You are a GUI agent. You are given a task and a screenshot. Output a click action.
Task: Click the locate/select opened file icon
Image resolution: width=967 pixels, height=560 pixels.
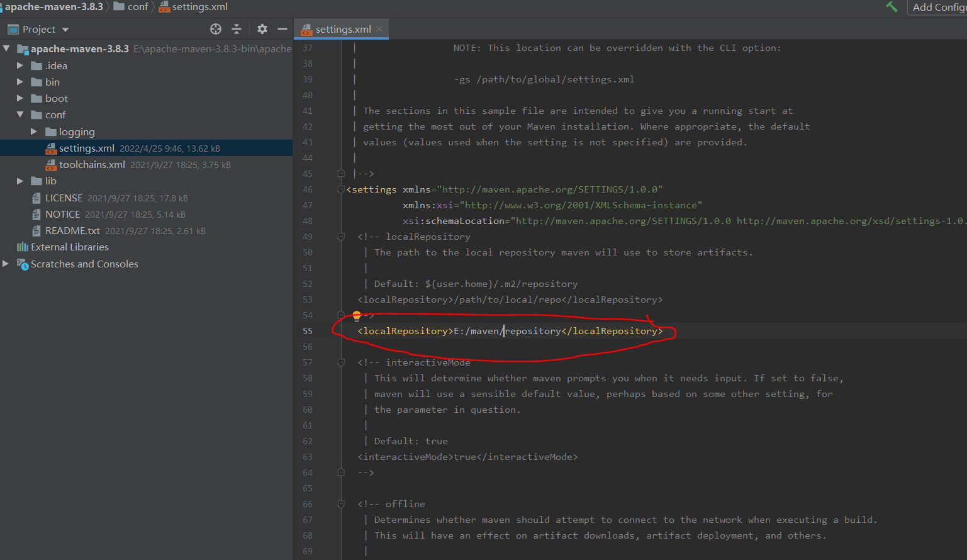click(x=216, y=29)
